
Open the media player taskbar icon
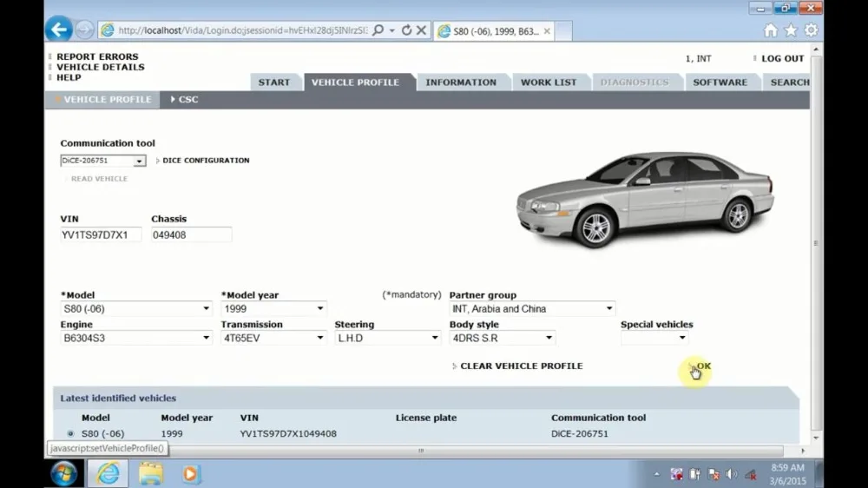click(x=190, y=474)
